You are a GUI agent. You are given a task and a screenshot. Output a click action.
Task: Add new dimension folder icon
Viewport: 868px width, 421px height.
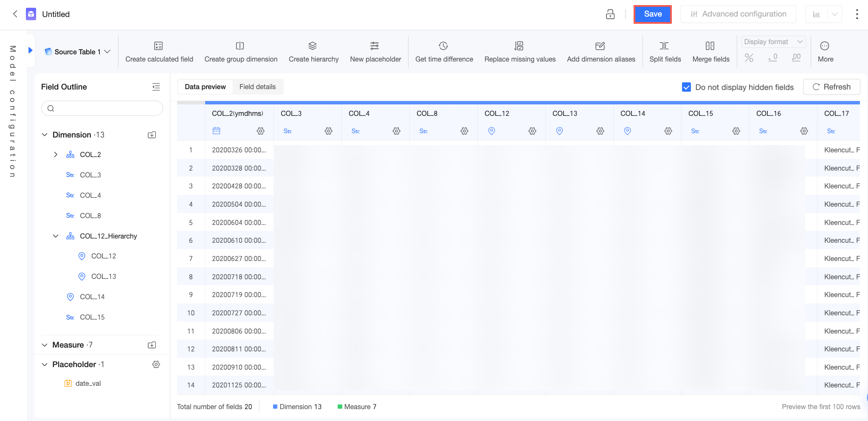(152, 135)
